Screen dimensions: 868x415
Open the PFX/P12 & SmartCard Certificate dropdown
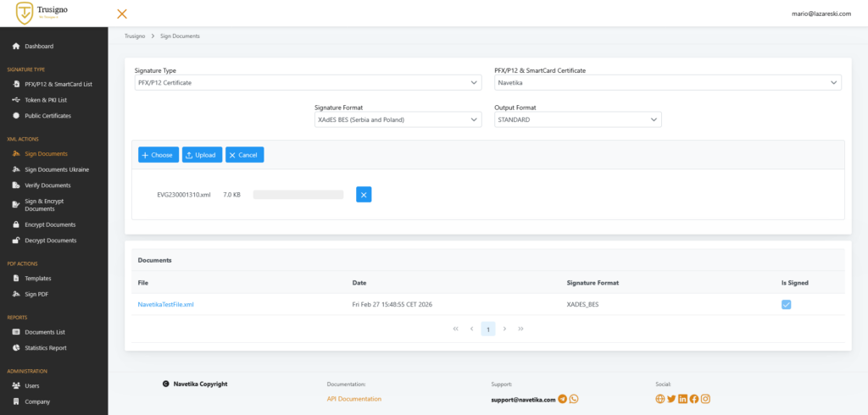point(667,83)
